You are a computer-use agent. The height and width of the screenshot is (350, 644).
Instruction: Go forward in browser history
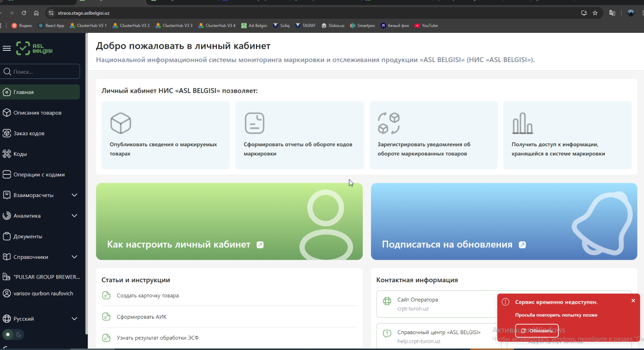(11, 13)
